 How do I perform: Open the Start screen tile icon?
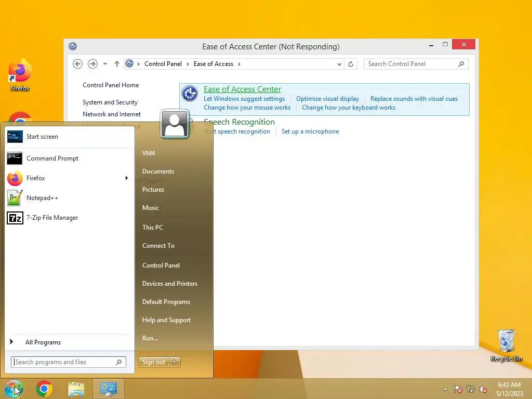(15, 137)
